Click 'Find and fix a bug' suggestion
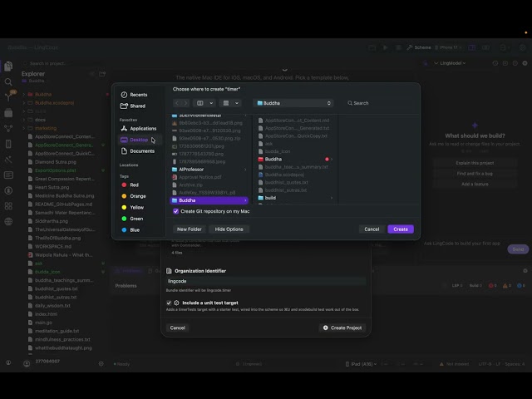 tap(475, 174)
